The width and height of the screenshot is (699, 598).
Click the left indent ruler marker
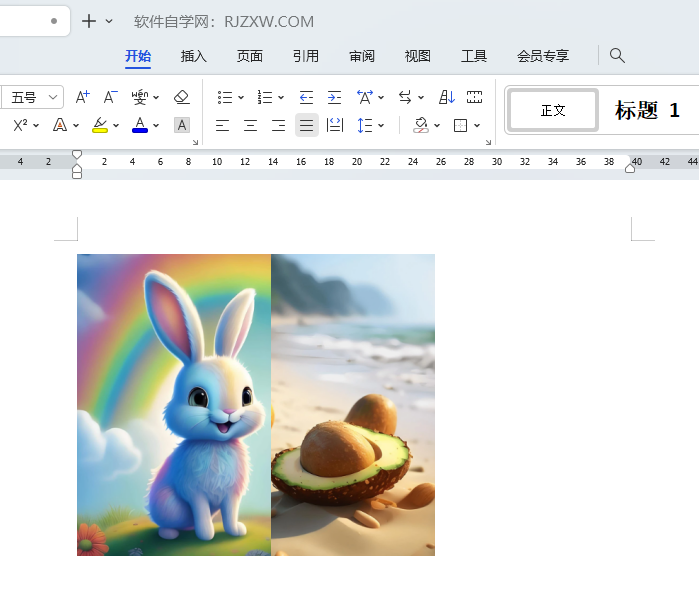tap(77, 172)
